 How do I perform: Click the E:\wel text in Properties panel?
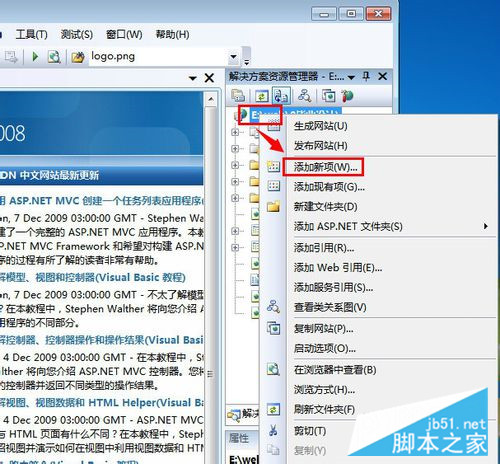244,459
